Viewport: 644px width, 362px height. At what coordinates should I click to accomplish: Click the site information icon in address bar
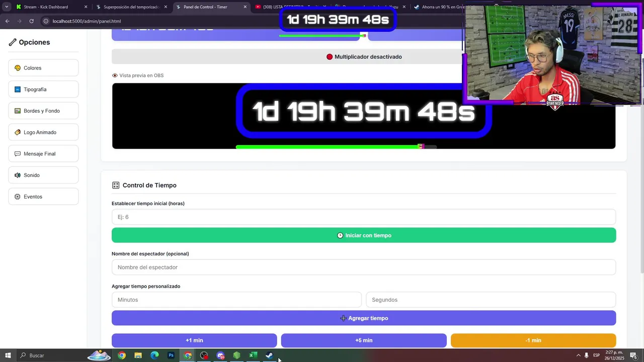point(46,21)
